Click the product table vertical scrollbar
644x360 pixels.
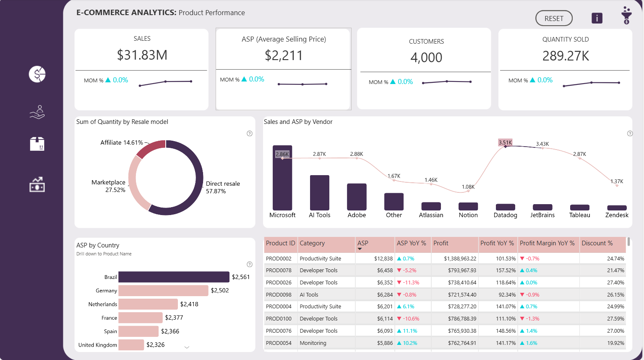[628, 242]
